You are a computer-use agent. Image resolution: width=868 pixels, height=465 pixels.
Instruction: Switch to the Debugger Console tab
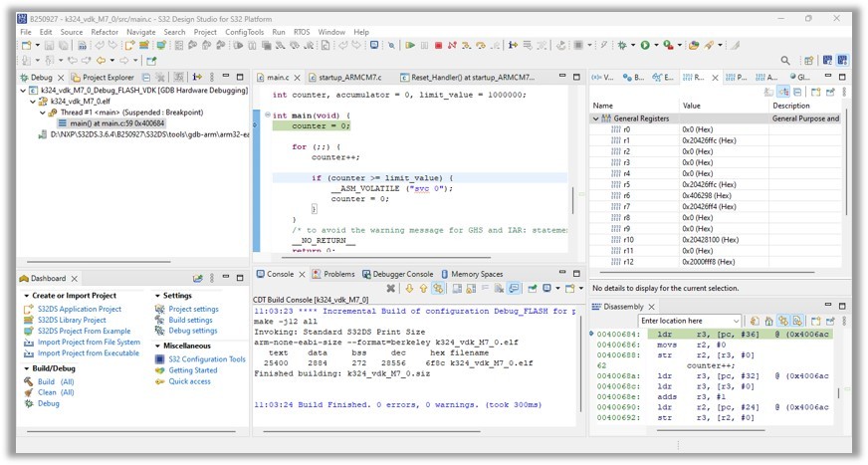point(397,274)
